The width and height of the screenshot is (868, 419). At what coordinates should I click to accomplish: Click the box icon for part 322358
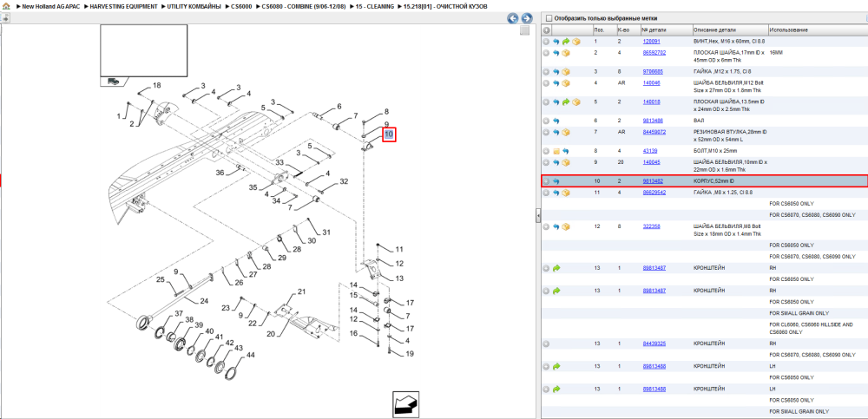[x=566, y=226]
